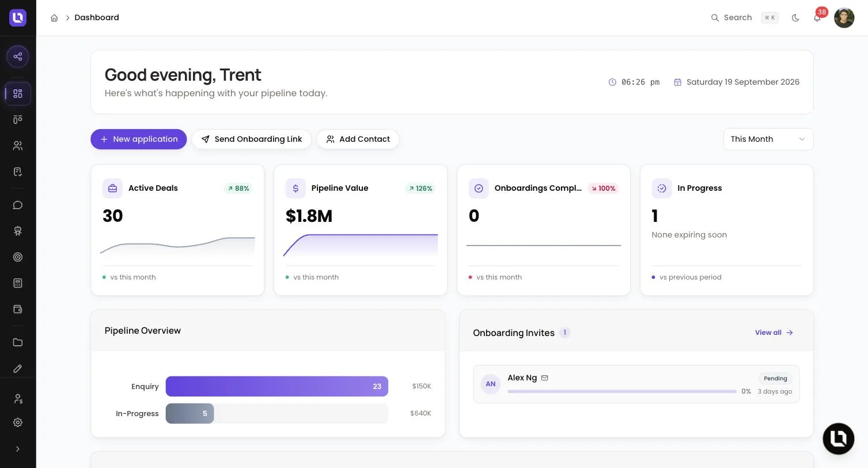Click the 126% trend badge on Pipeline Value
The height and width of the screenshot is (468, 868).
[420, 188]
